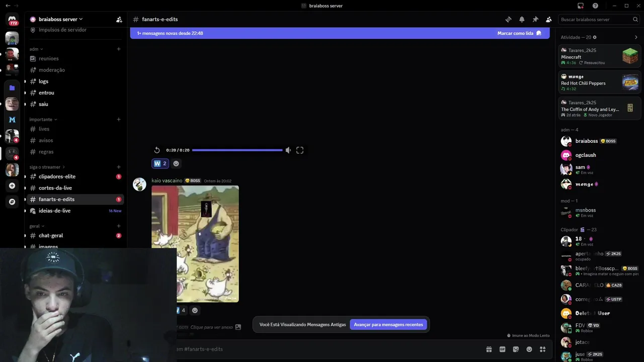Open video in fullscreen icon
Image resolution: width=644 pixels, height=362 pixels.
tap(300, 150)
